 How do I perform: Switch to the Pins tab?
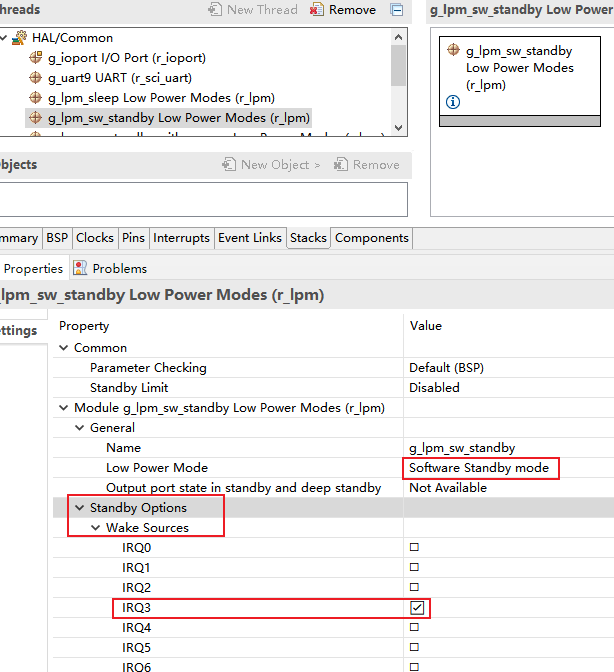click(133, 238)
